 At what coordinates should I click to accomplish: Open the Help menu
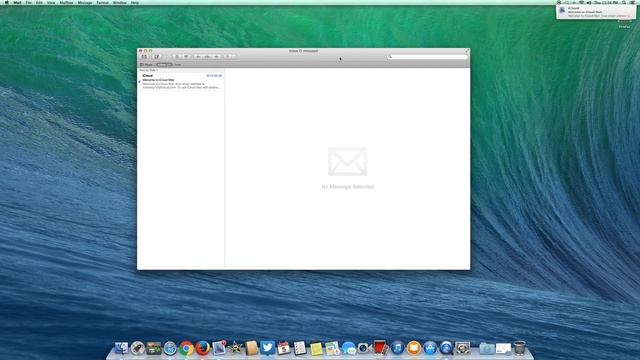click(135, 2)
